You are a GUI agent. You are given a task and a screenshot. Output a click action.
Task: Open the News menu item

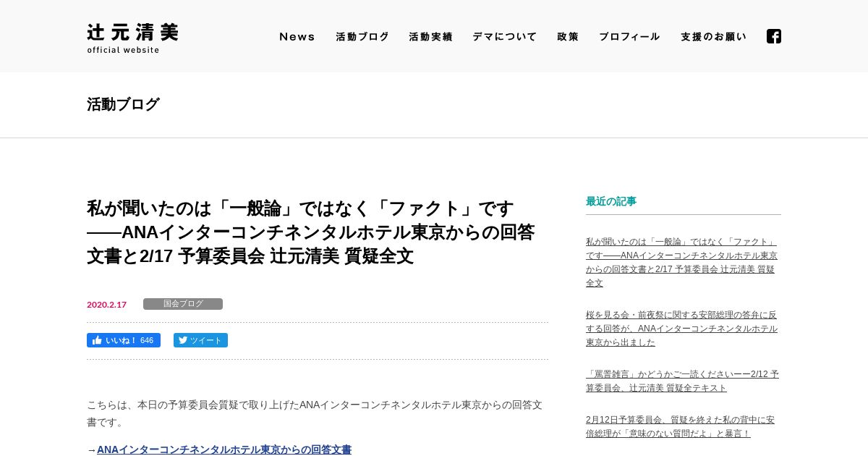[x=297, y=36]
